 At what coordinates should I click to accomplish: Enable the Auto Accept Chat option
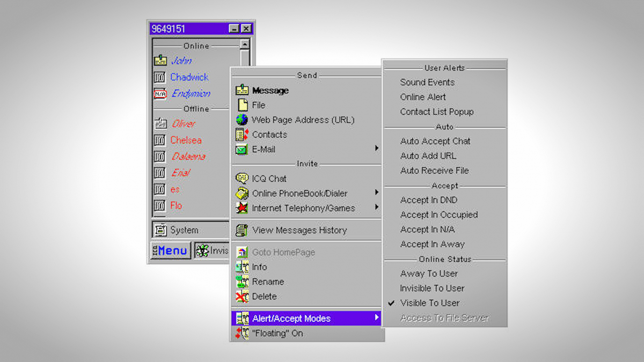(435, 141)
